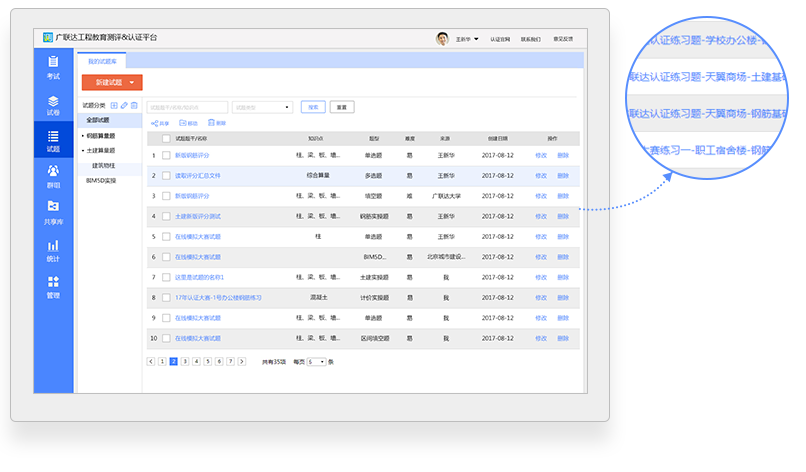Open the 管理 (Management) sidebar icon
This screenshot has height=472, width=806.
pos(53,287)
